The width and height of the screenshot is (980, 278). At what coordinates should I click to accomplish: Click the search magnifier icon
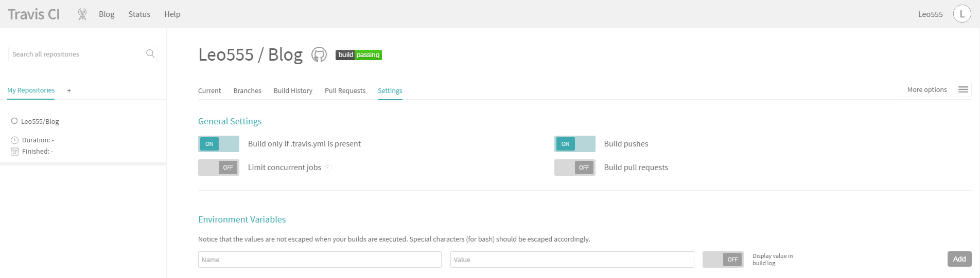150,53
